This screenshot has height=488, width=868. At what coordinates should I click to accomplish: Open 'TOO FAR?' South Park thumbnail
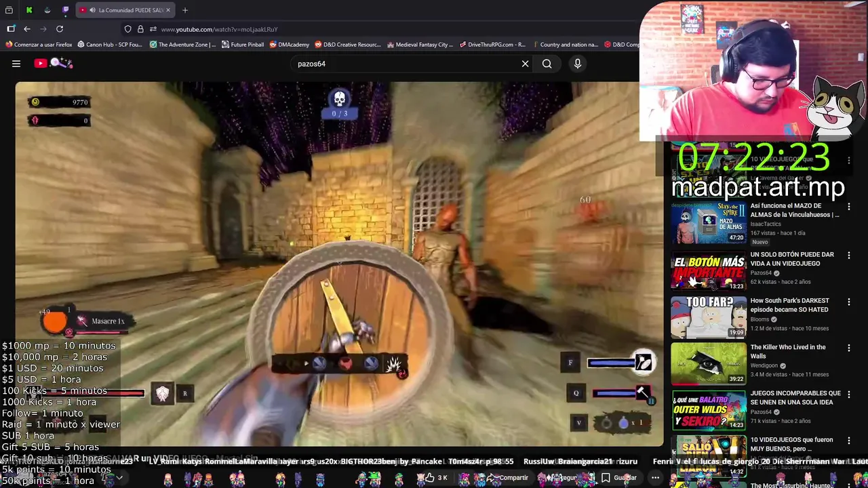click(709, 317)
